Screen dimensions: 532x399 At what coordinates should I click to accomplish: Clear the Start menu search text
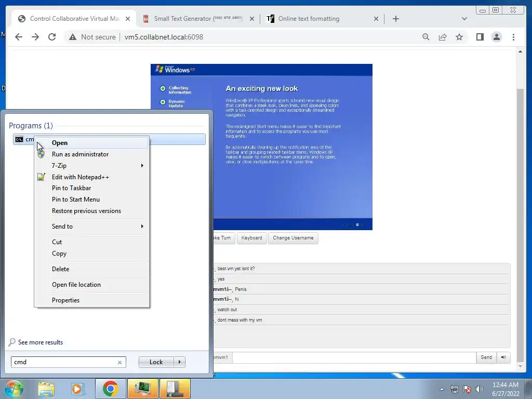119,362
